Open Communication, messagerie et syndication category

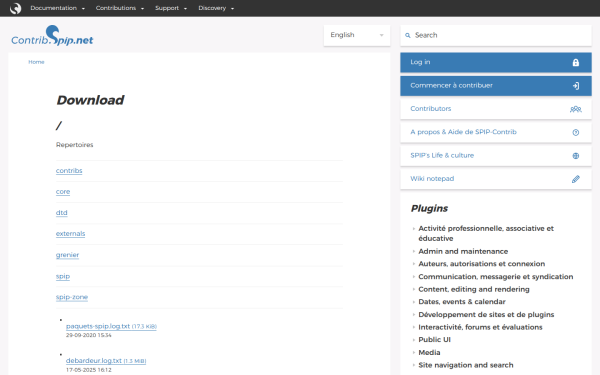[x=496, y=277]
